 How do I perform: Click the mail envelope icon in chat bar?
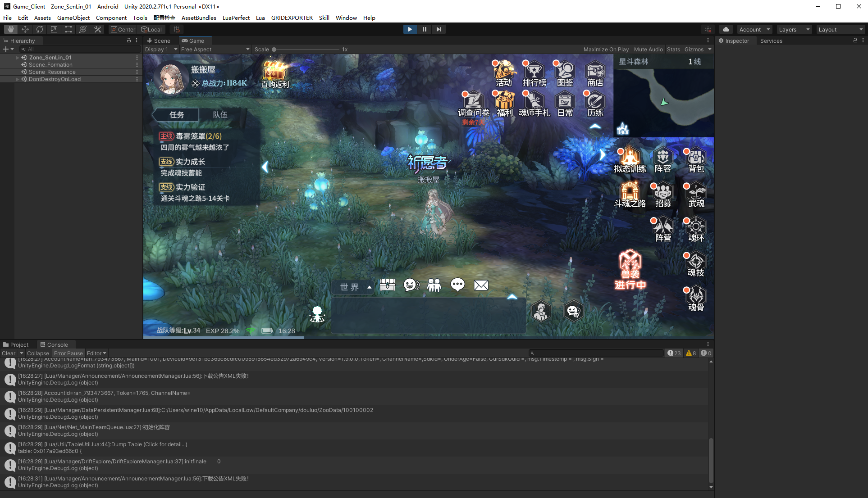point(481,285)
